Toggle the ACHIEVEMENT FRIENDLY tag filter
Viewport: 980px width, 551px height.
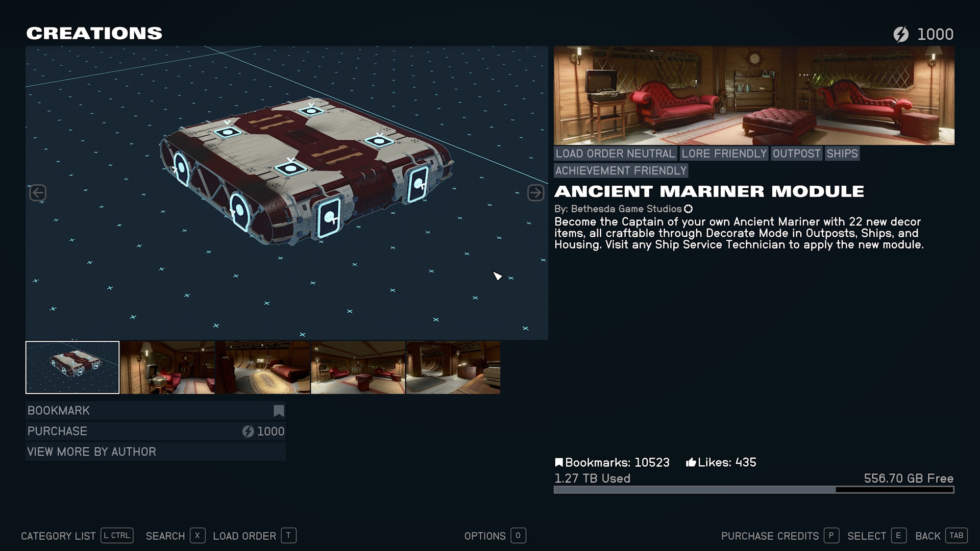pyautogui.click(x=622, y=171)
